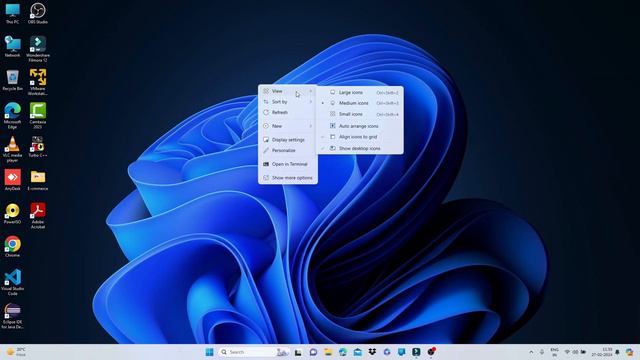This screenshot has width=640, height=360.
Task: Check battery status in the system tray
Action: point(583,352)
